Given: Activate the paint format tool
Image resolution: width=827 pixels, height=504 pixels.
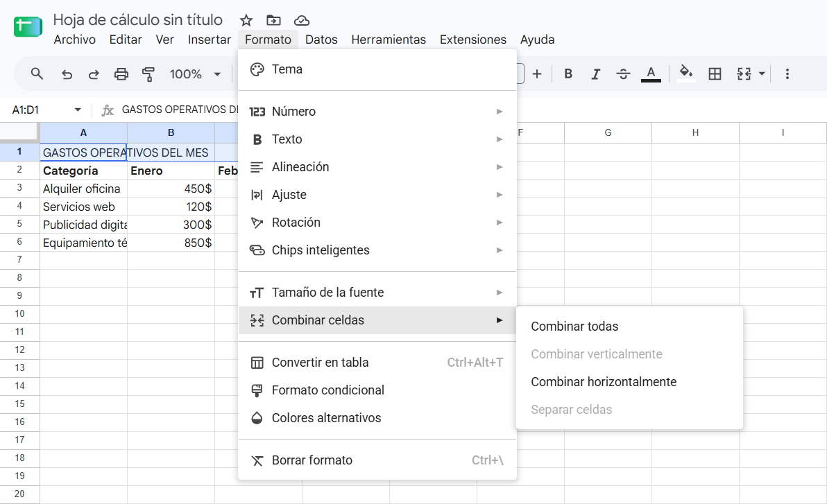Looking at the screenshot, I should [148, 73].
